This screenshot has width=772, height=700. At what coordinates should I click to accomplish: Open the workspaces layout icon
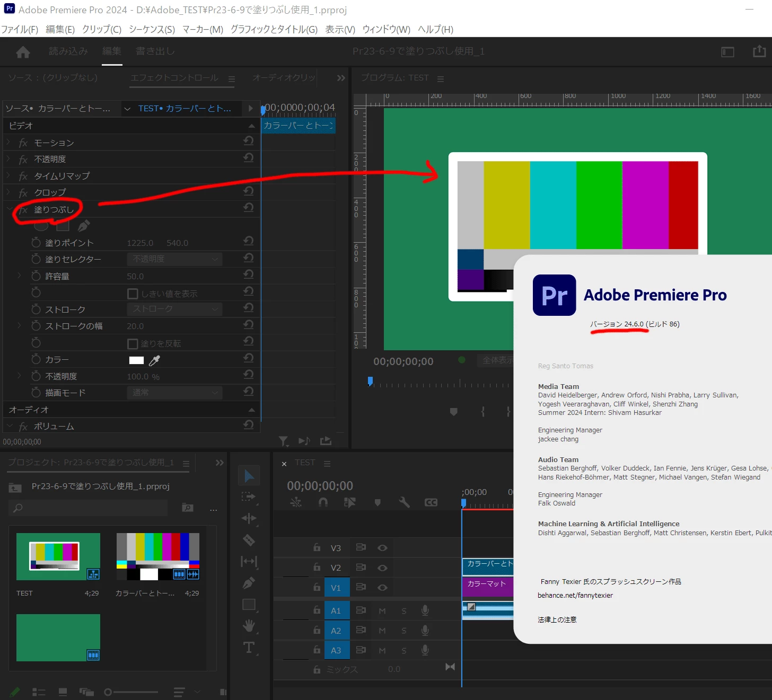coord(727,52)
